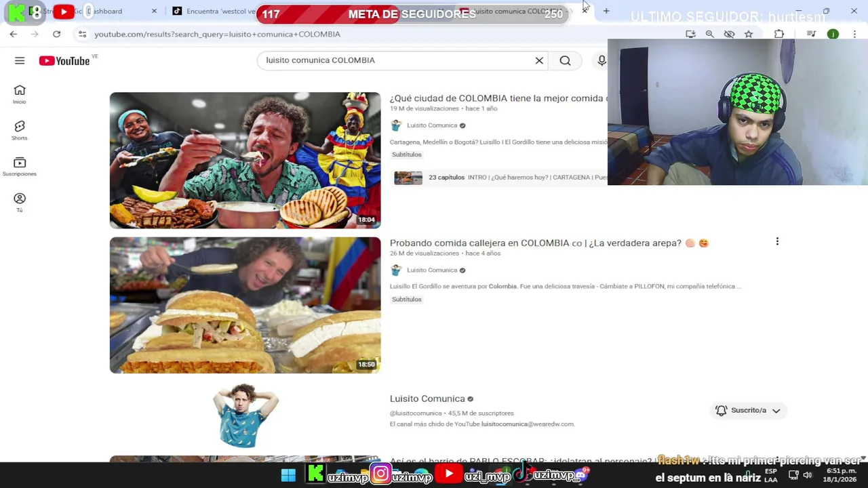The image size is (868, 488).
Task: Open Suscripciones in the sidebar
Action: tap(20, 167)
